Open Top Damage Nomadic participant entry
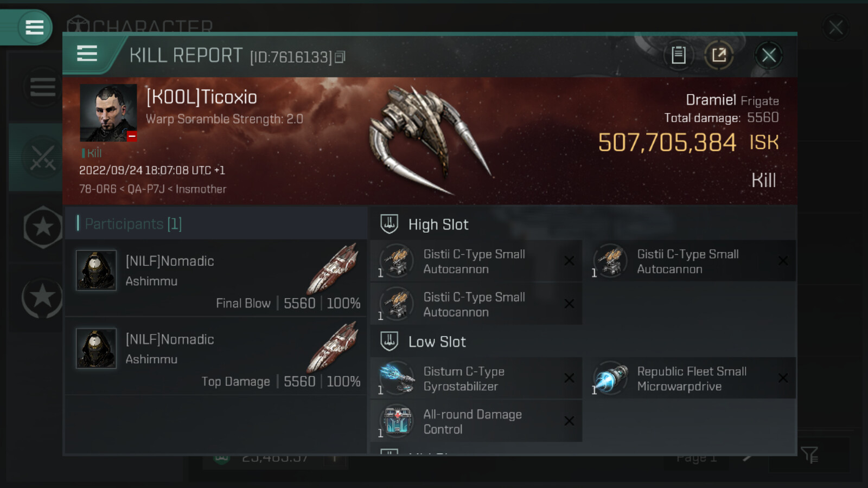Image resolution: width=868 pixels, height=488 pixels. (x=216, y=356)
